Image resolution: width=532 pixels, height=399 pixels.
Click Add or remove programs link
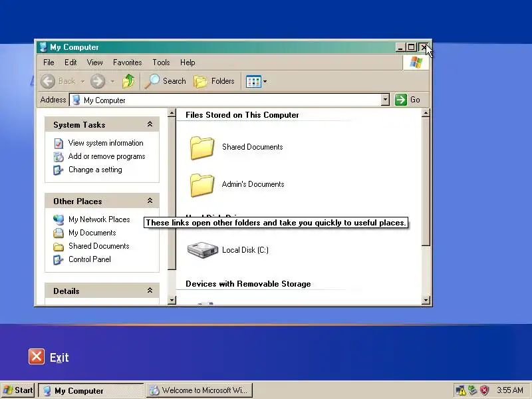click(107, 156)
